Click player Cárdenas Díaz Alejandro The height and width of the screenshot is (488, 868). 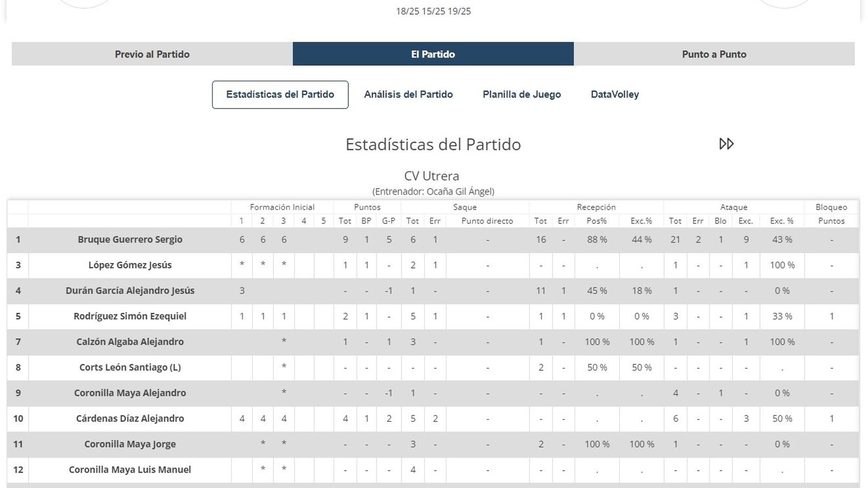point(129,418)
